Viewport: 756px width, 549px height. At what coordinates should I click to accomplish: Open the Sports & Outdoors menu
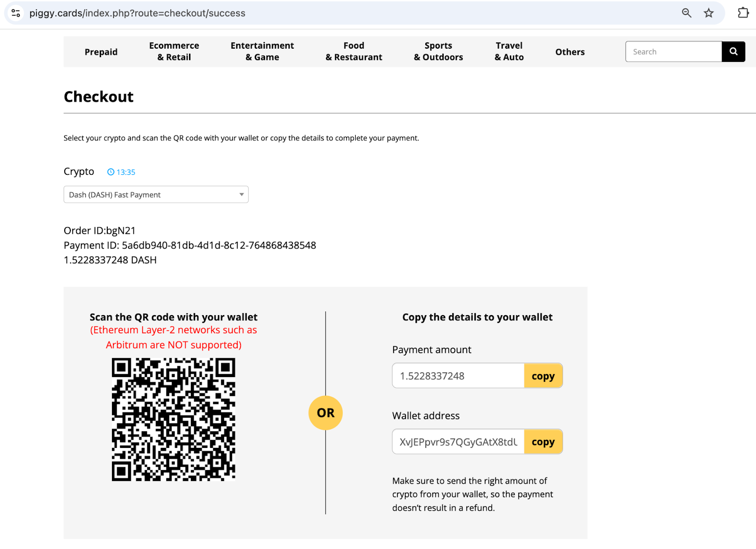click(438, 51)
